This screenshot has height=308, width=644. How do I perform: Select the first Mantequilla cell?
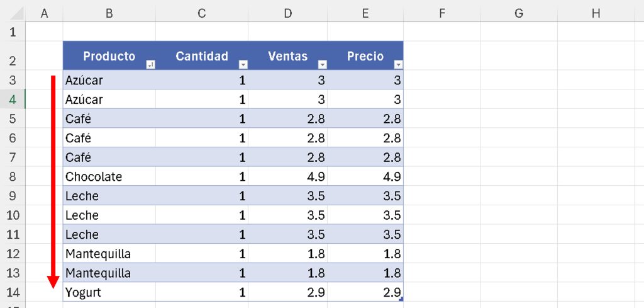109,254
